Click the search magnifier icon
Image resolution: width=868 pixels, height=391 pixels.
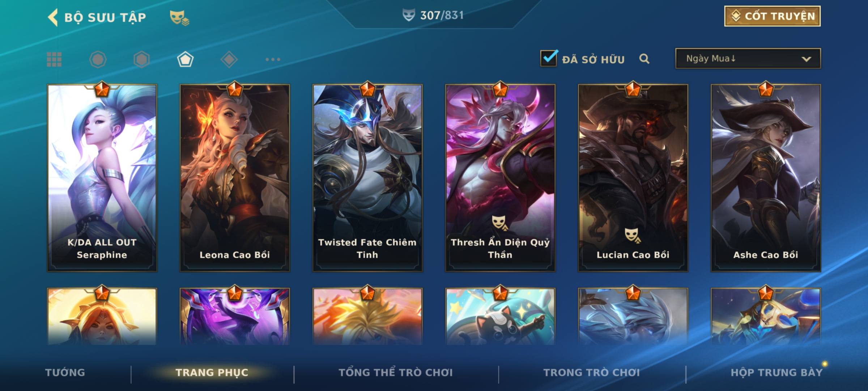click(x=644, y=59)
